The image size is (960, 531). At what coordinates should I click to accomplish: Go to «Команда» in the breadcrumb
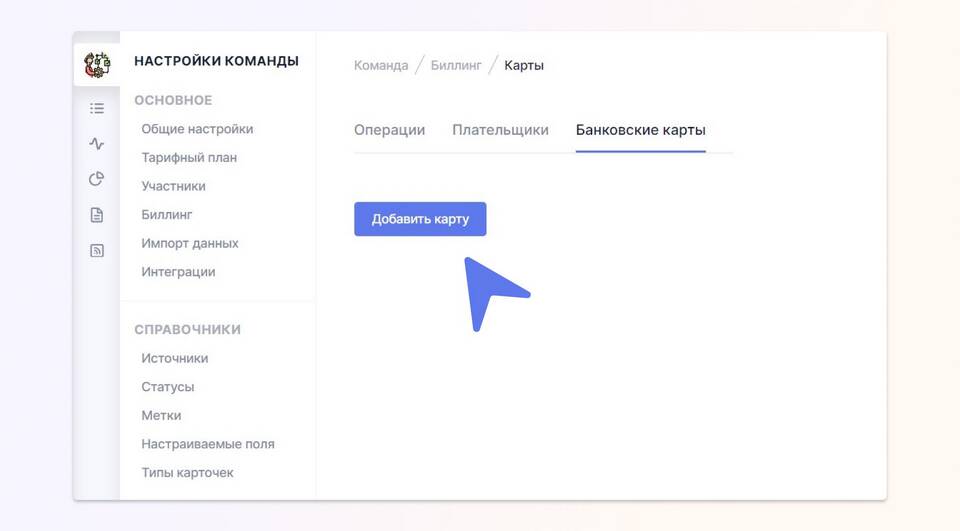tap(381, 66)
